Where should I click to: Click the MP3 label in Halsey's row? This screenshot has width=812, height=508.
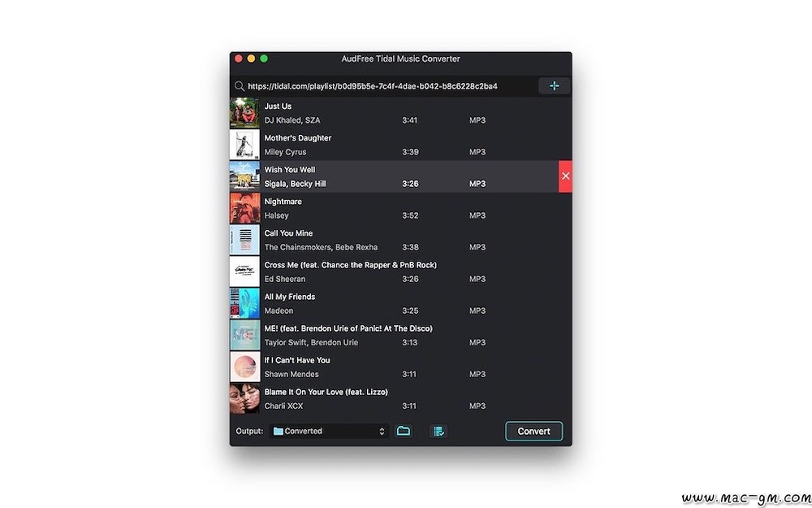(x=477, y=215)
